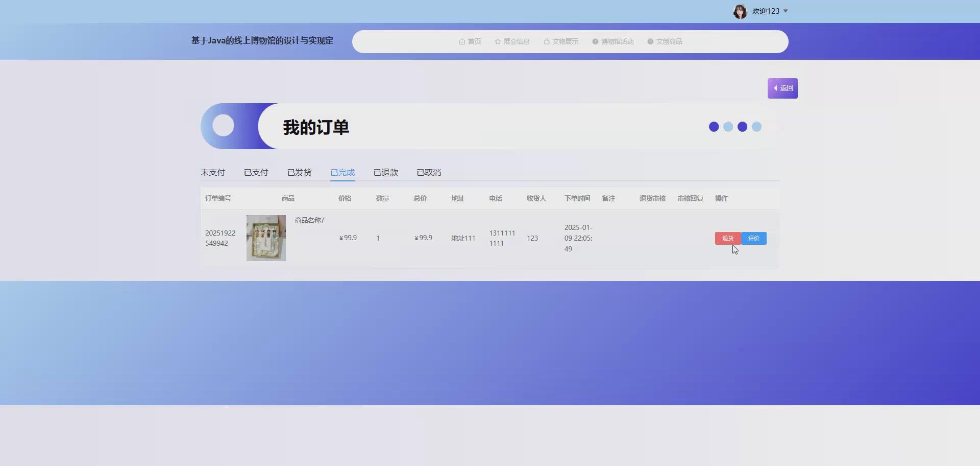Click the star icon next to 展会信息
Viewport: 980px width, 466px height.
coord(497,41)
